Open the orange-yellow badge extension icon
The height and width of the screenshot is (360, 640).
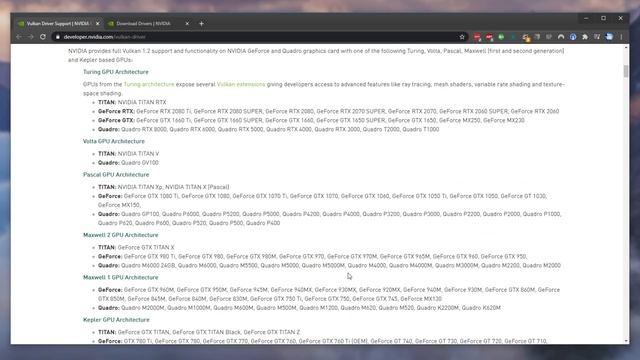pos(526,38)
